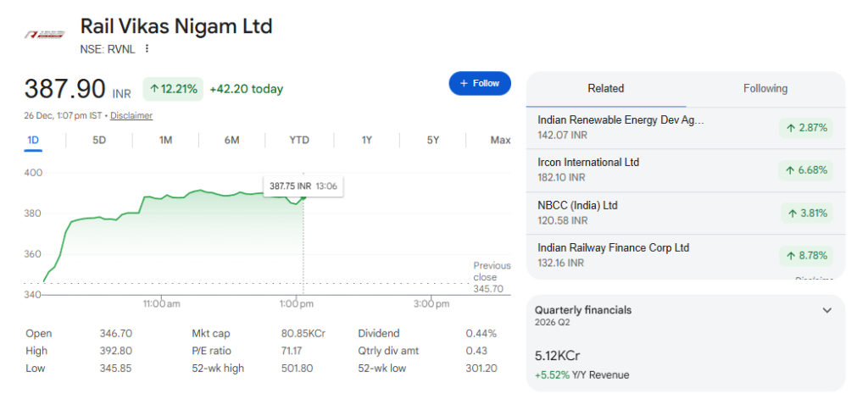The image size is (868, 405).
Task: Open Ircon International Ltd related stock
Action: tap(588, 163)
